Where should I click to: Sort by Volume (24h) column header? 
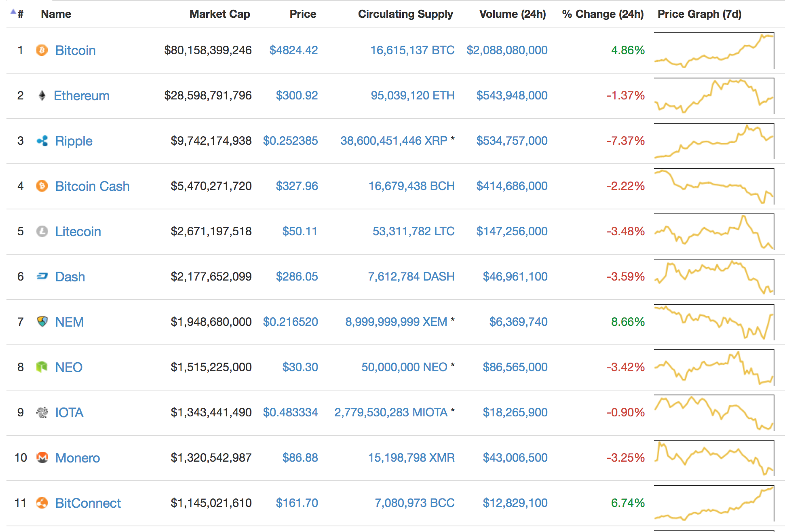pyautogui.click(x=512, y=14)
